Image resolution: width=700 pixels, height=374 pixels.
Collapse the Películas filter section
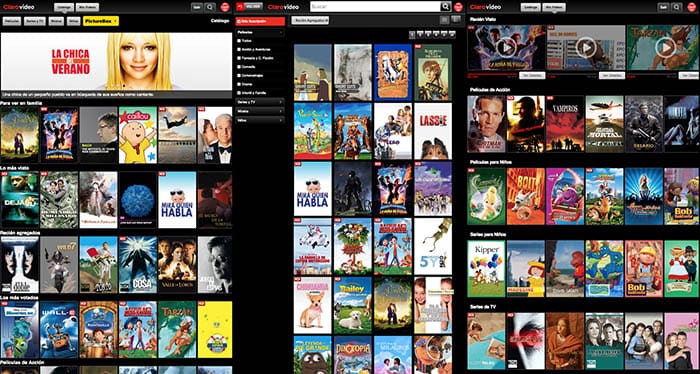pos(260,33)
